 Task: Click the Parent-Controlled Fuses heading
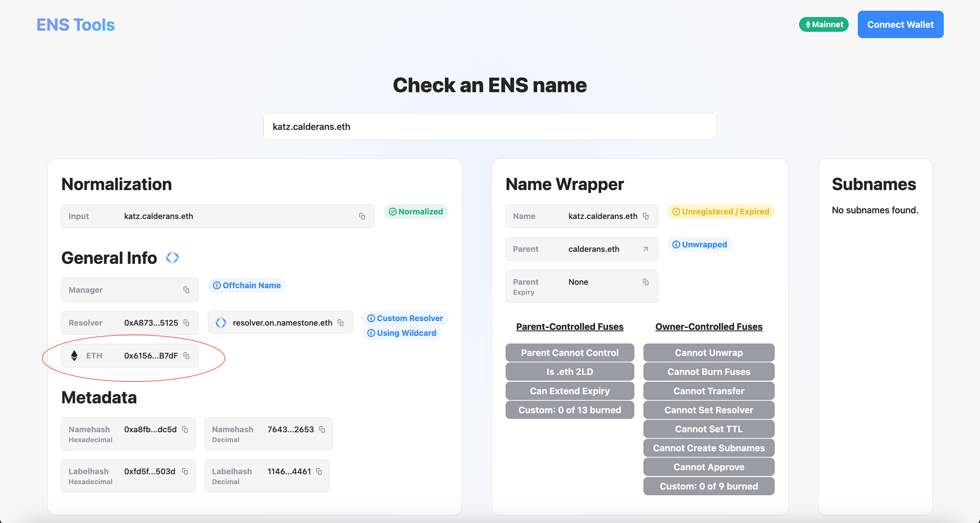(570, 327)
